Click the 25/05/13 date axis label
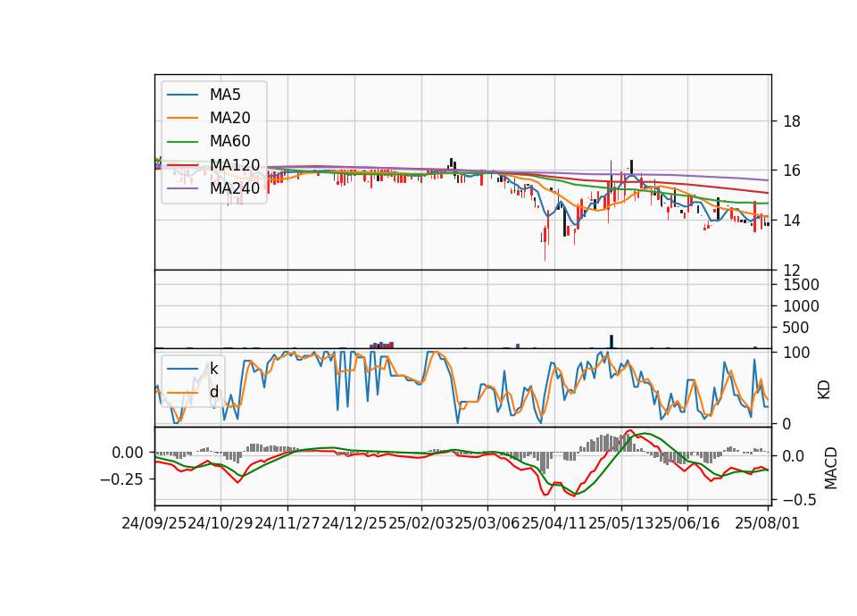This screenshot has height=616, width=857. coord(621,523)
